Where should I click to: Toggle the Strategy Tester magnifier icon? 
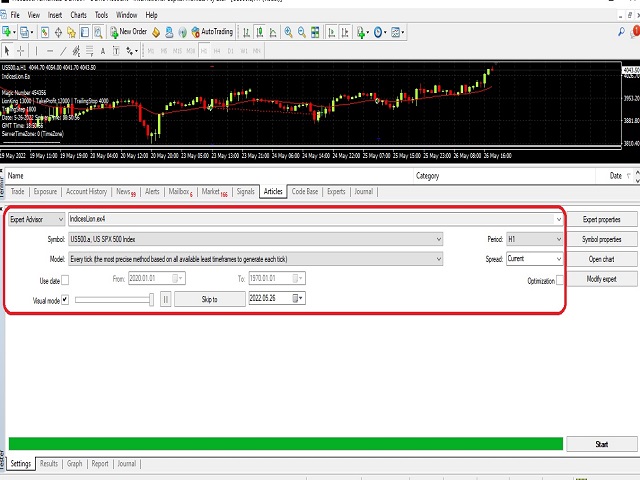point(98,32)
